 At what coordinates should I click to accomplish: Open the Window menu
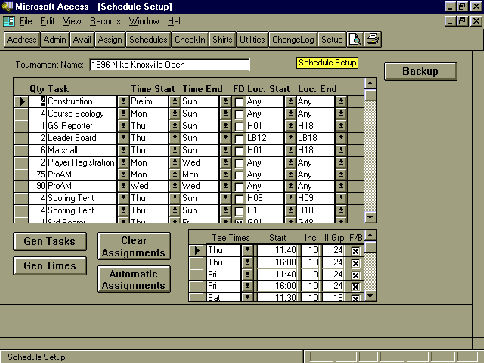(x=144, y=21)
